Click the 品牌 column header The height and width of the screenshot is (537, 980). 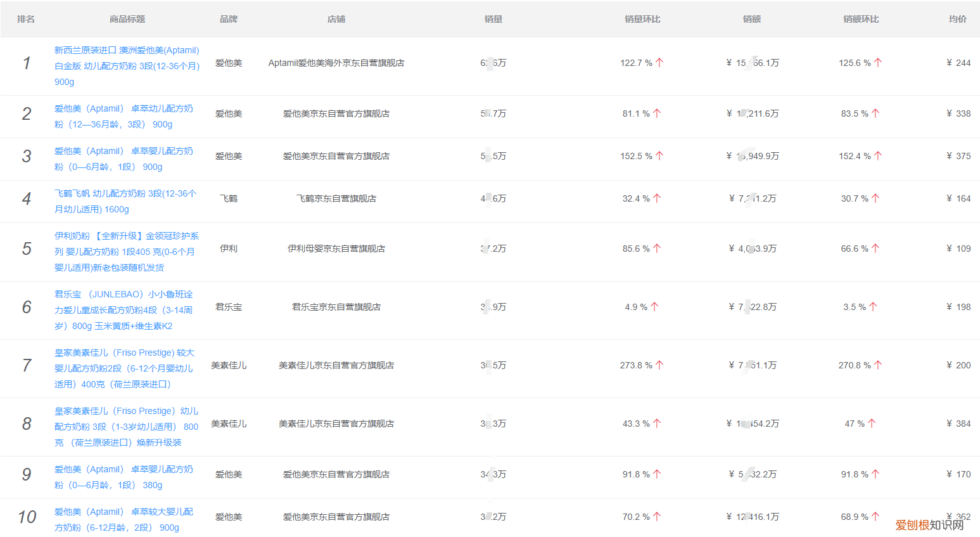(228, 18)
